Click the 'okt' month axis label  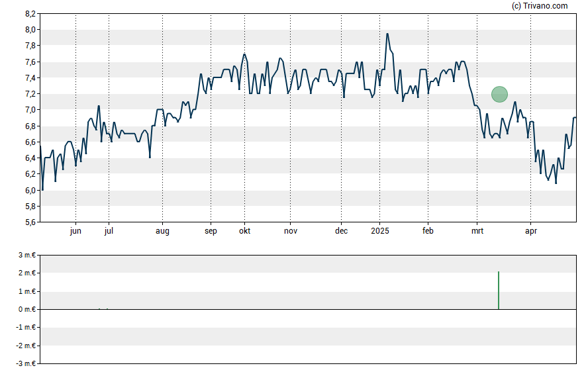(244, 231)
